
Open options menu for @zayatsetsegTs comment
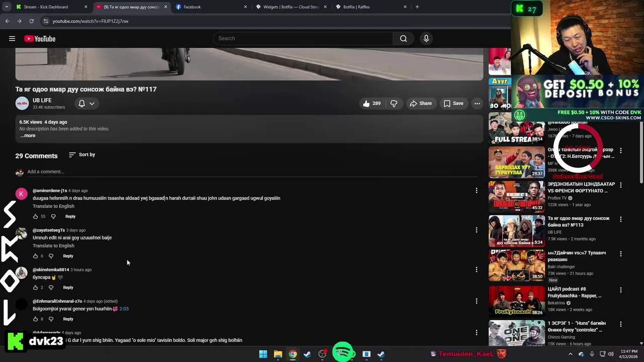[476, 230]
